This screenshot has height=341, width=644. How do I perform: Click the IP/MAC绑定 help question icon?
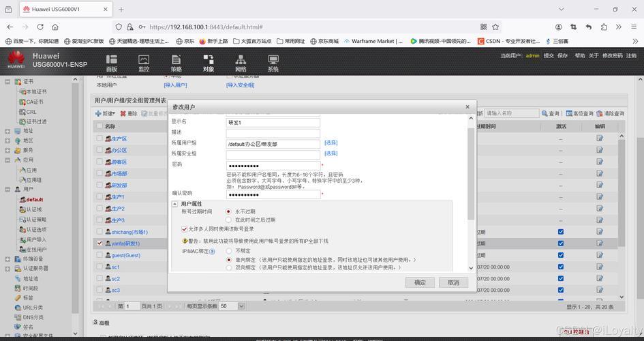pos(213,252)
